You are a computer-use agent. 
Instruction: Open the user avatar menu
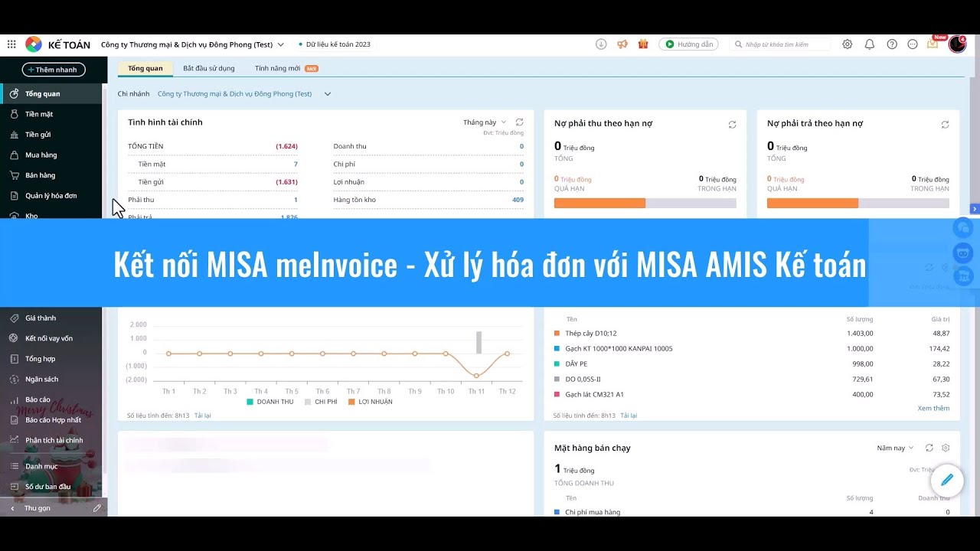point(958,44)
